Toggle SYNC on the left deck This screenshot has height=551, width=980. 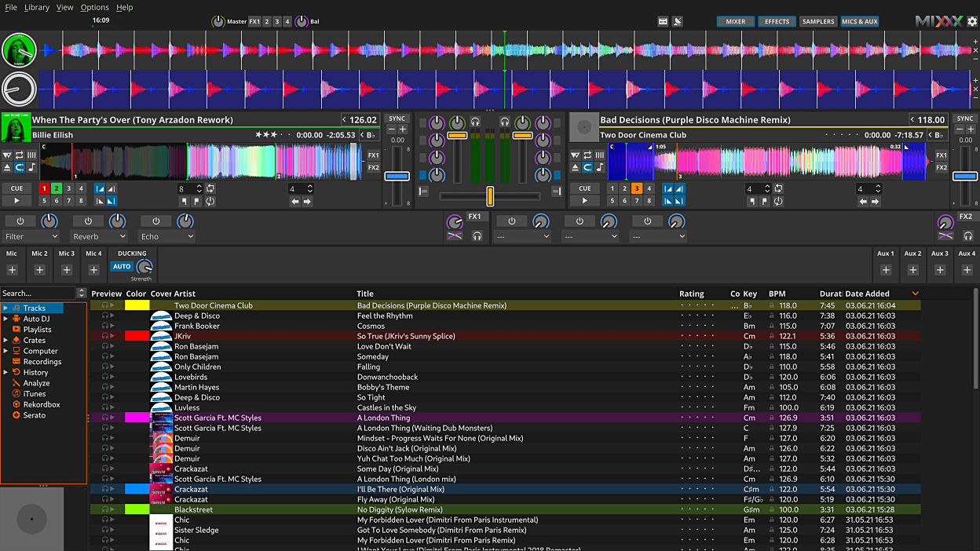coord(397,119)
